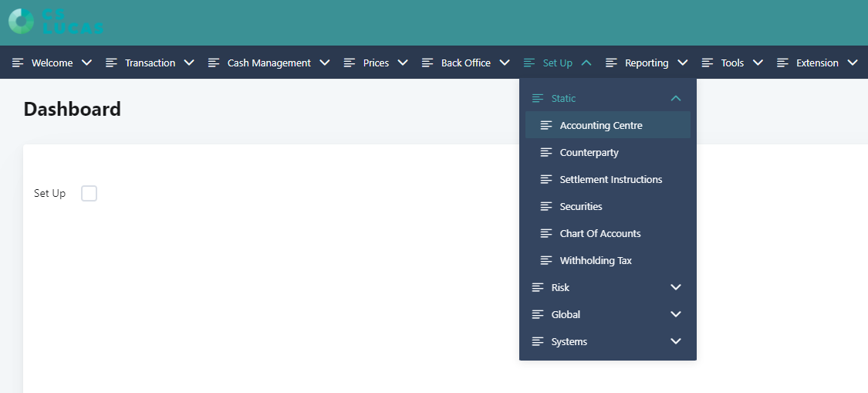
Task: Open the Reporting menu
Action: pyautogui.click(x=647, y=63)
